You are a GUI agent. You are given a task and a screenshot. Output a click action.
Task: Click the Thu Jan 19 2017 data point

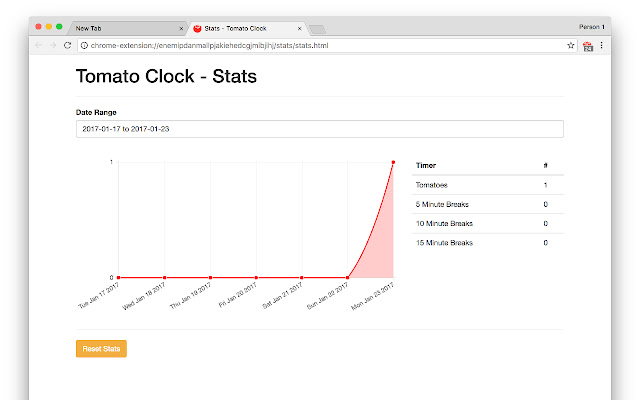[210, 278]
